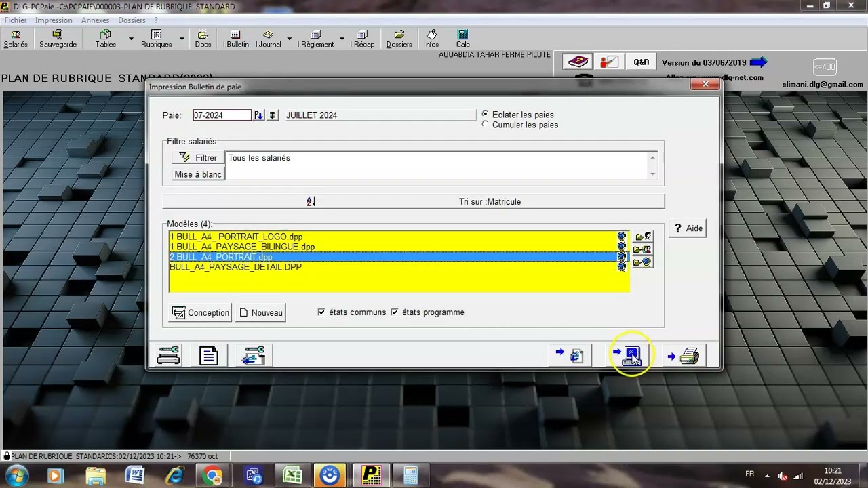The height and width of the screenshot is (488, 868).
Task: Click the Filtrer button
Action: pyautogui.click(x=198, y=158)
